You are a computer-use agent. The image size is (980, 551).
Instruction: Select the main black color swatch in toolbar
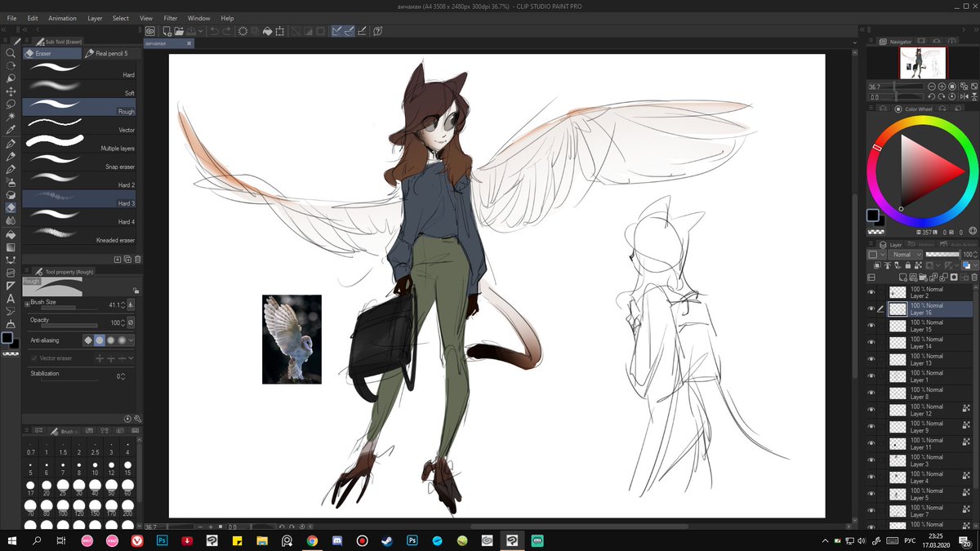coord(8,337)
